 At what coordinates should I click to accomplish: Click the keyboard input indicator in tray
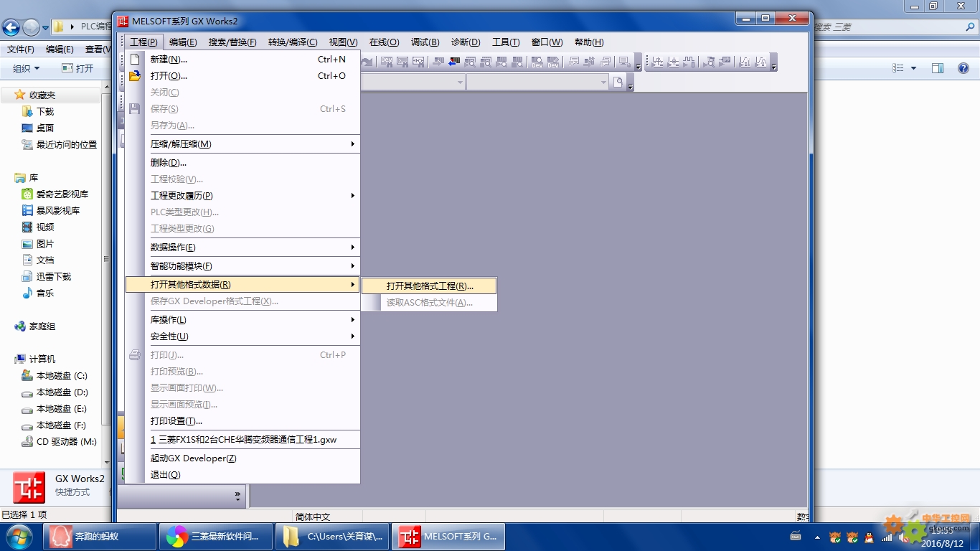[796, 537]
